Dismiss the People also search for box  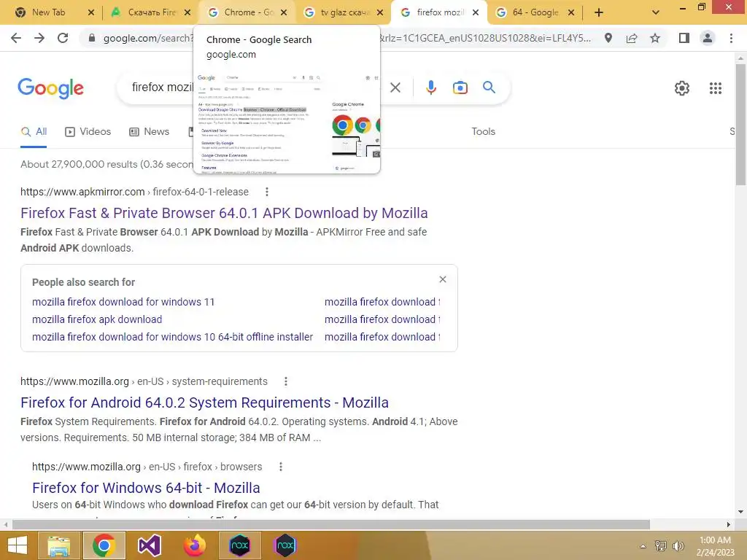coord(443,279)
